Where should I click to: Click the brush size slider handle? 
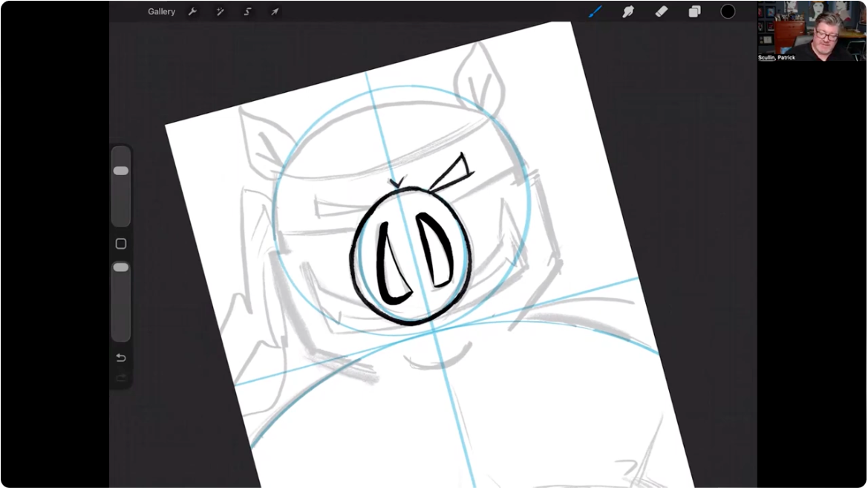(121, 171)
